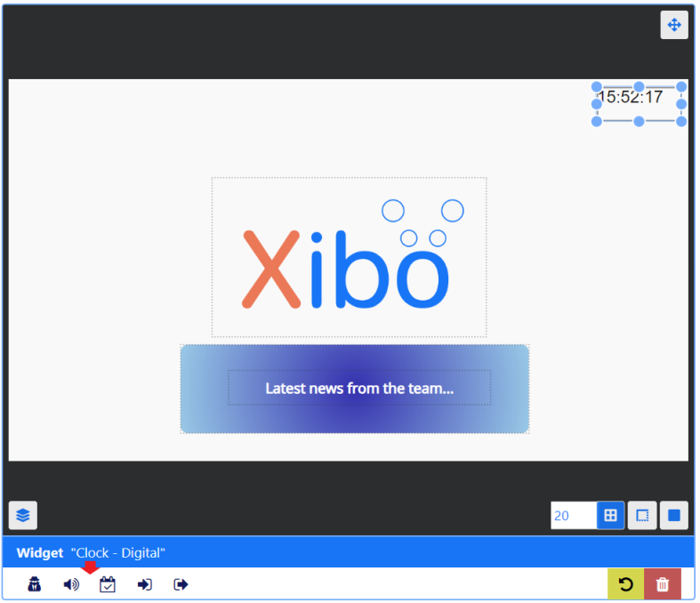Screen dimensions: 700x603
Task: Click the transition-out arrow icon
Action: click(x=181, y=584)
